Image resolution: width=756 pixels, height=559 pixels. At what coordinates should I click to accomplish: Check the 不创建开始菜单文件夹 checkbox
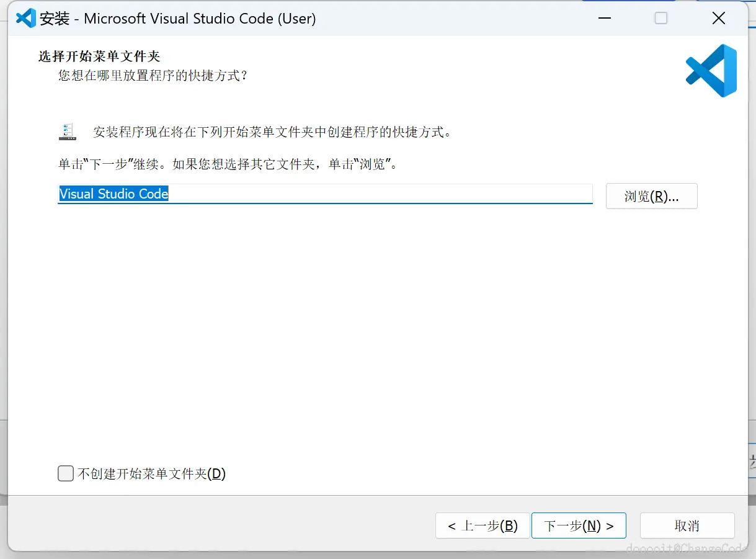click(x=65, y=474)
